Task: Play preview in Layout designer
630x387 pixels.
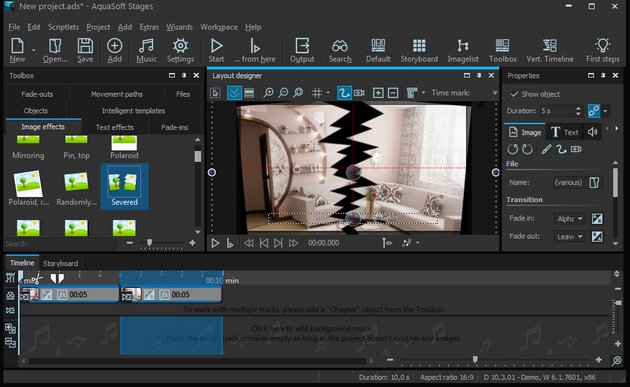Action: point(215,243)
